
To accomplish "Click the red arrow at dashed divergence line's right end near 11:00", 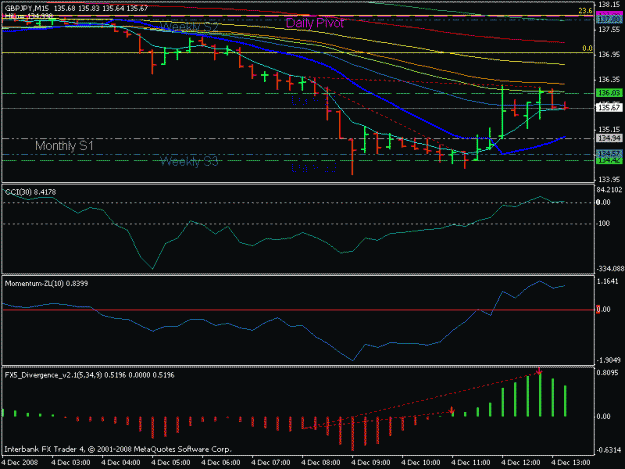I will click(452, 410).
